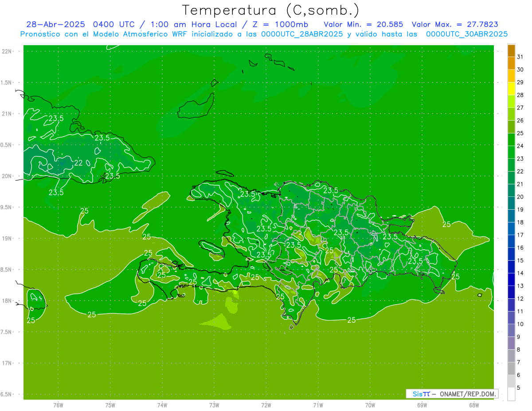Screen dimensions: 532x411
Task: Click the dark orange swatch above 31
Action: pos(511,51)
